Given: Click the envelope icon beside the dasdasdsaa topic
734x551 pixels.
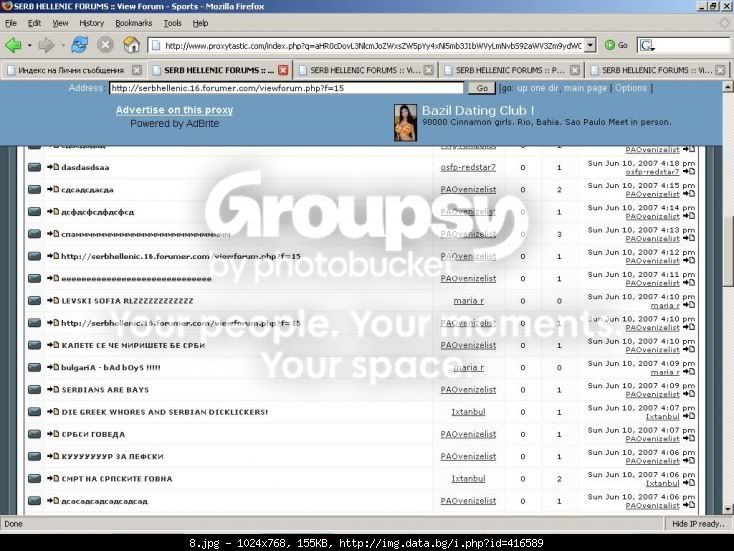Looking at the screenshot, I should pyautogui.click(x=34, y=167).
